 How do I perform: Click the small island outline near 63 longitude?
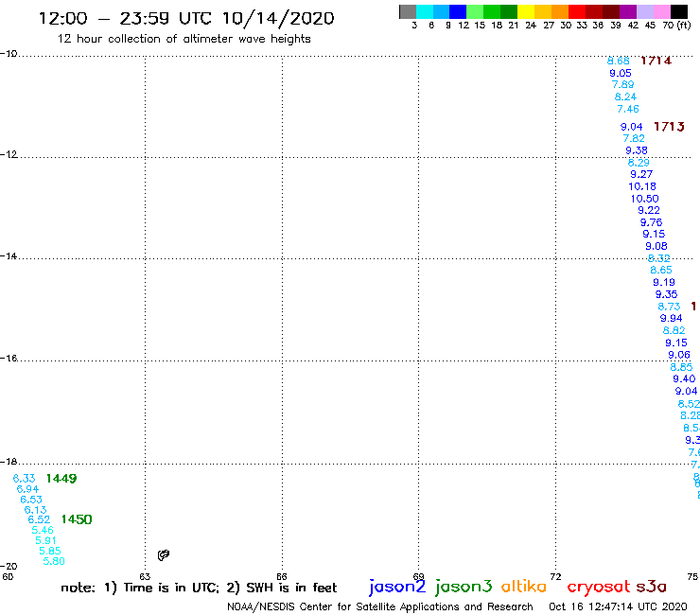(x=164, y=555)
